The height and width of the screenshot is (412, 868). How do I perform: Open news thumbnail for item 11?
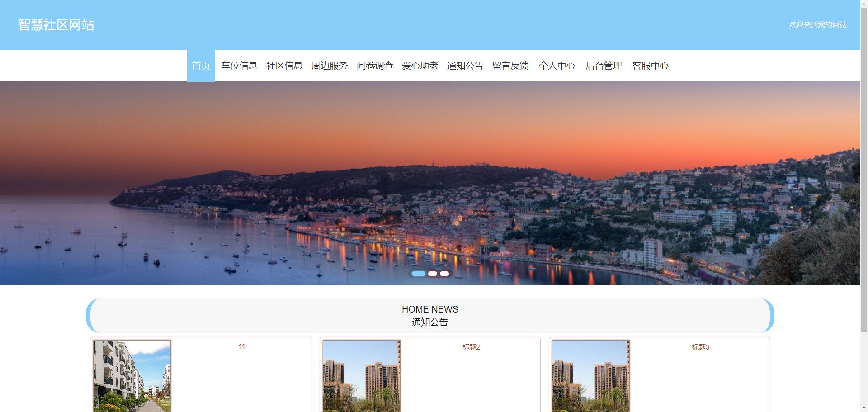tap(132, 376)
